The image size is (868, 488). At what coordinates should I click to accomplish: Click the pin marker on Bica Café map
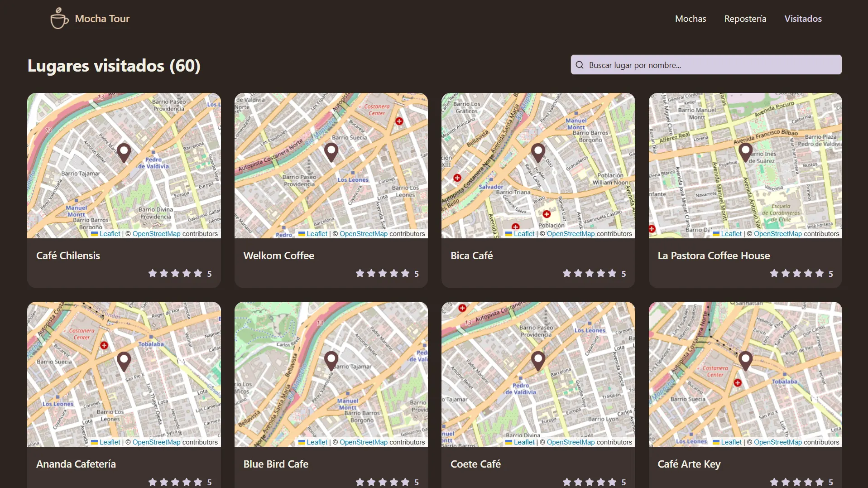click(538, 153)
